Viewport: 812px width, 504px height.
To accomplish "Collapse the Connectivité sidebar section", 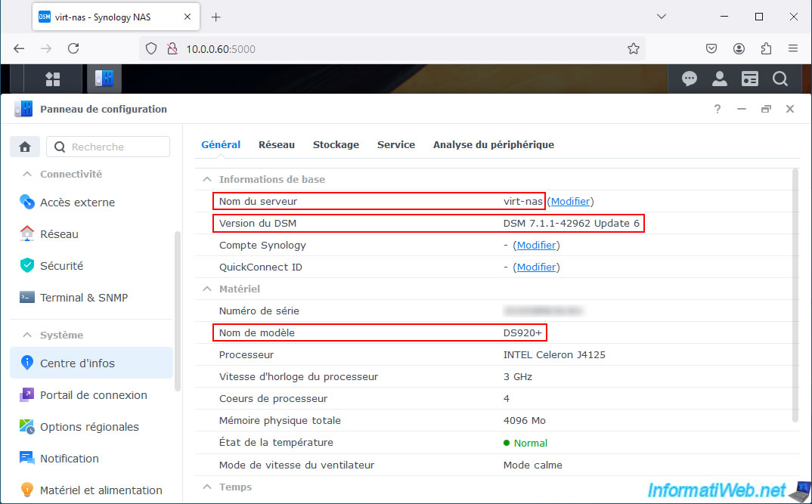I will click(x=27, y=175).
